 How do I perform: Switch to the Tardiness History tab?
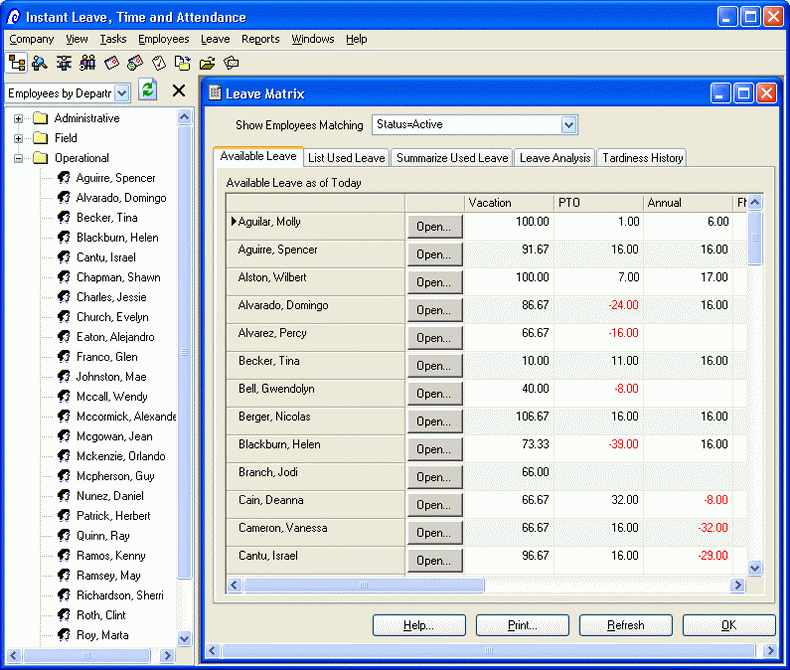coord(642,158)
